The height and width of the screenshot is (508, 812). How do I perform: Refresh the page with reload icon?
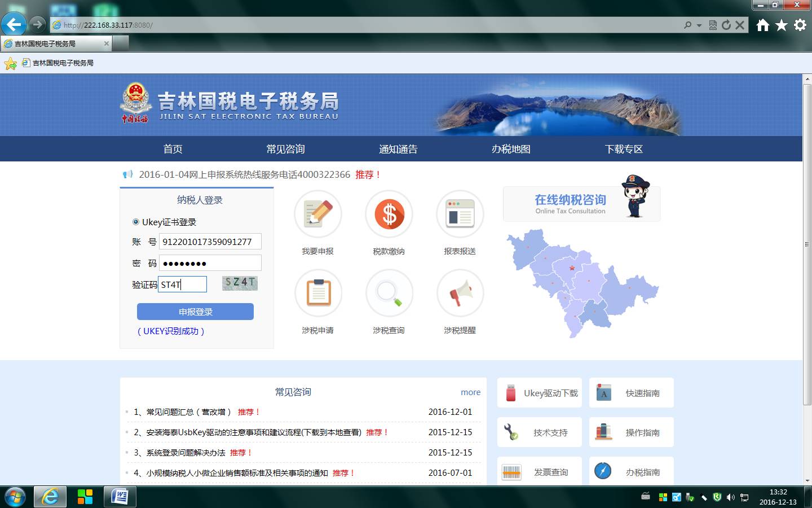click(726, 25)
